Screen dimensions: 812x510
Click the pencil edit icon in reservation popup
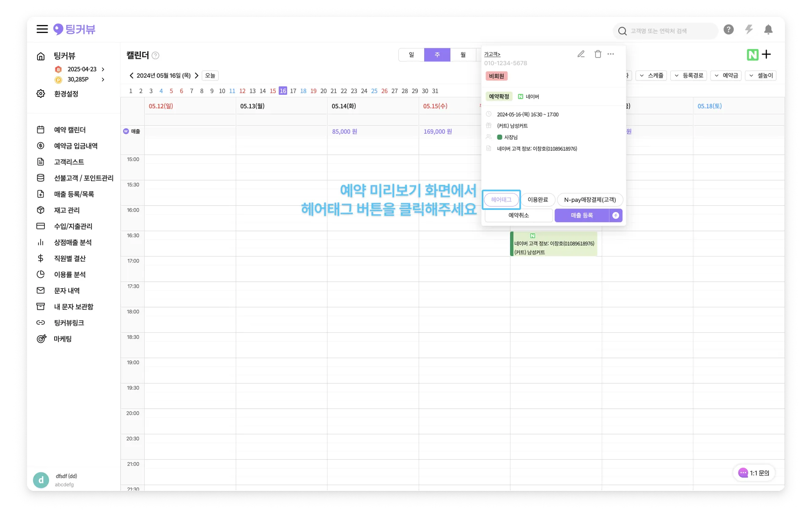[x=581, y=54]
